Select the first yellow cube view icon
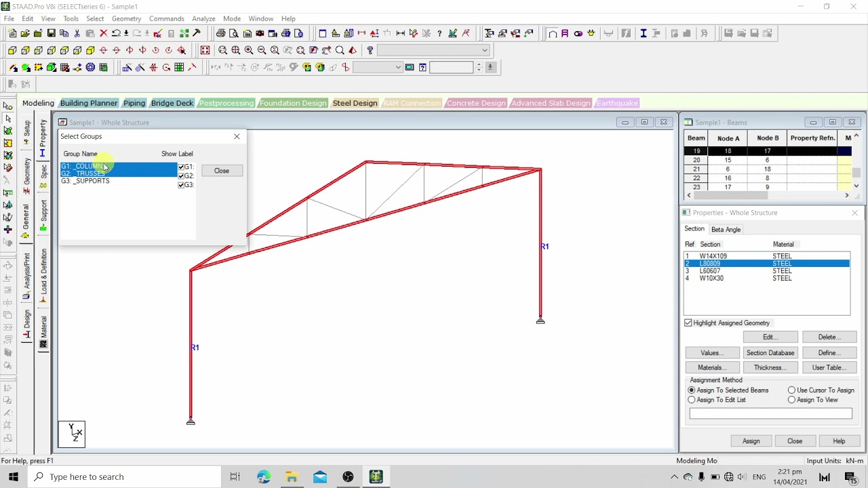Image resolution: width=868 pixels, height=488 pixels. click(12, 50)
